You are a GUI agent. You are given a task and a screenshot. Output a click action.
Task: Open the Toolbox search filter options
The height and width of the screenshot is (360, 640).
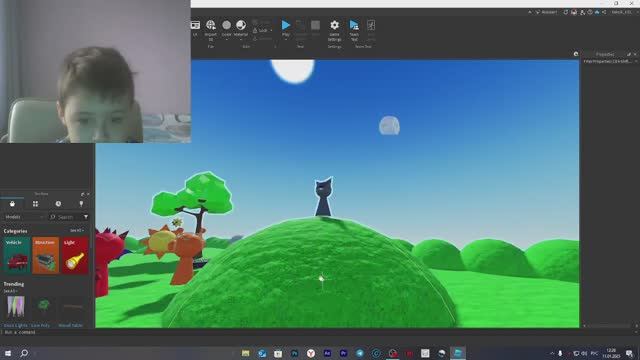(x=86, y=217)
